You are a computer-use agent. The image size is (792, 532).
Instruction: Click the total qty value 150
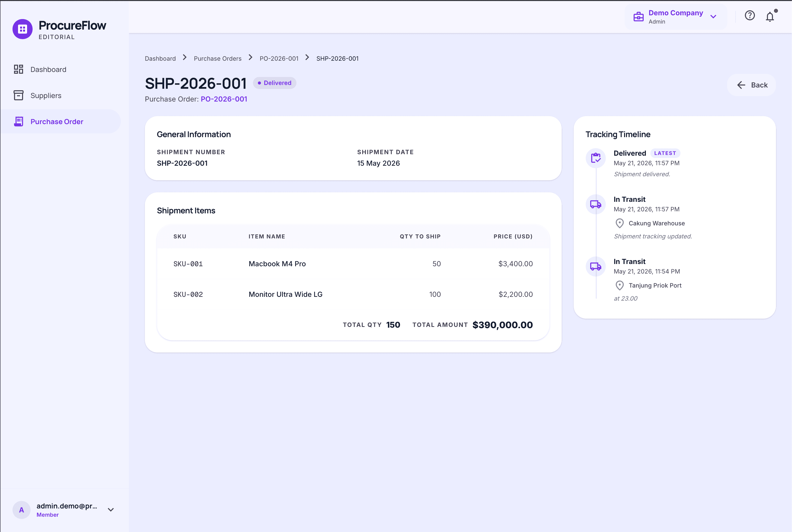coord(393,325)
